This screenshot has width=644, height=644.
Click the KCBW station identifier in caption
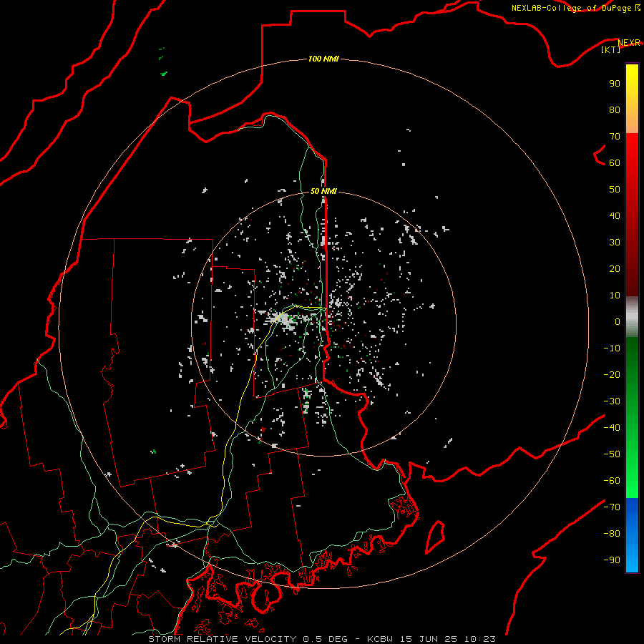coord(381,639)
